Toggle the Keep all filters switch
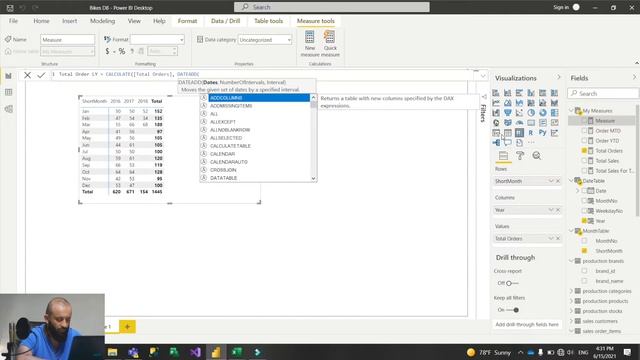 [x=512, y=310]
